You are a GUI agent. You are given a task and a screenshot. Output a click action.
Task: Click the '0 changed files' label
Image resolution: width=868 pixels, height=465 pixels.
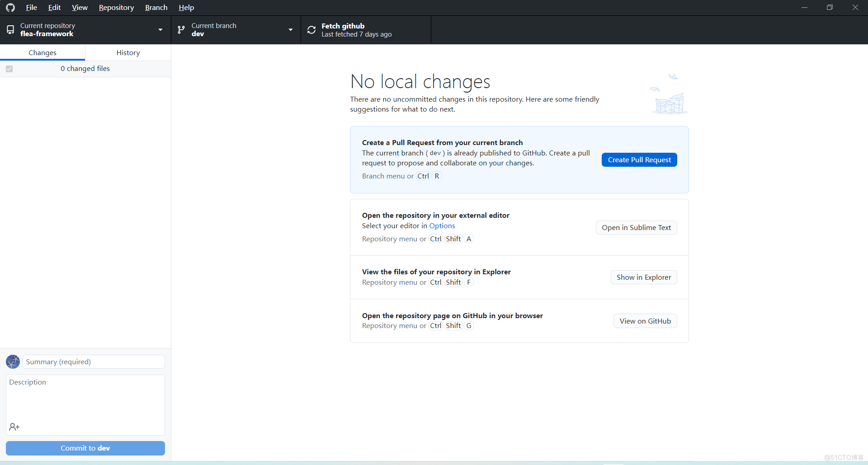tap(85, 68)
